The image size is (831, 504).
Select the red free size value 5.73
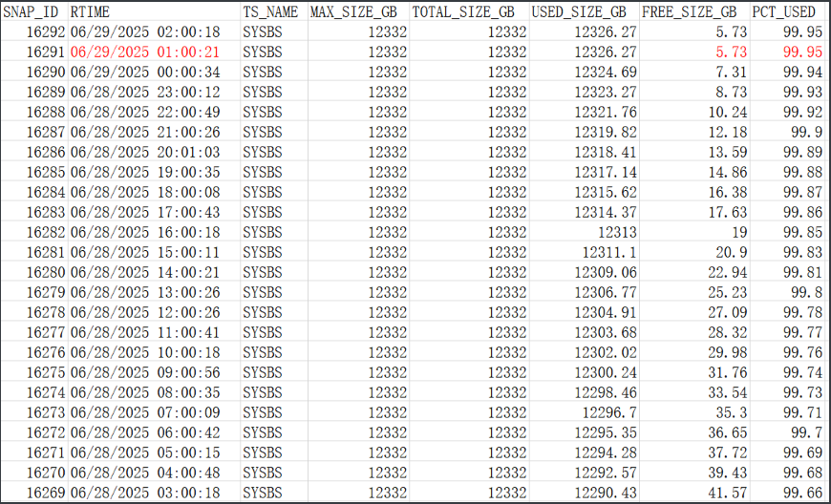coord(731,52)
